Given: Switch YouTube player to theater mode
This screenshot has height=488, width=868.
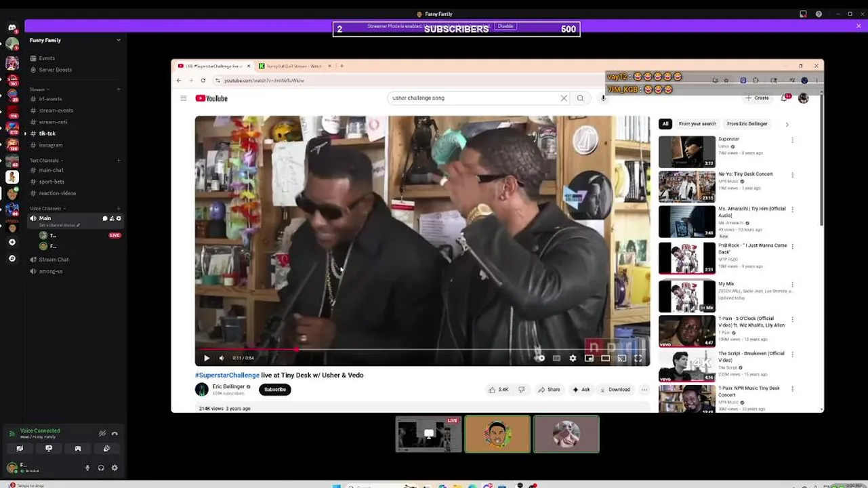Looking at the screenshot, I should pyautogui.click(x=605, y=359).
